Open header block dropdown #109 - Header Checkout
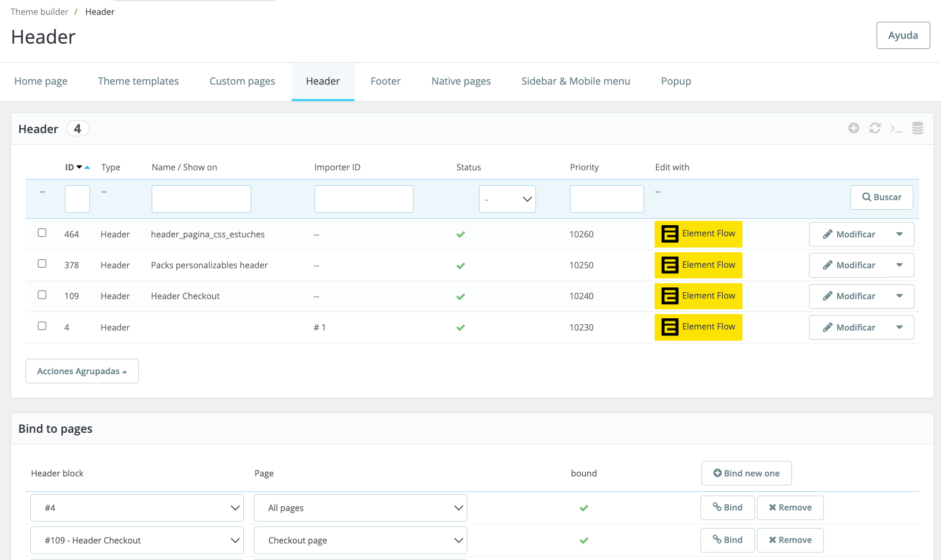The image size is (941, 560). coord(137,540)
